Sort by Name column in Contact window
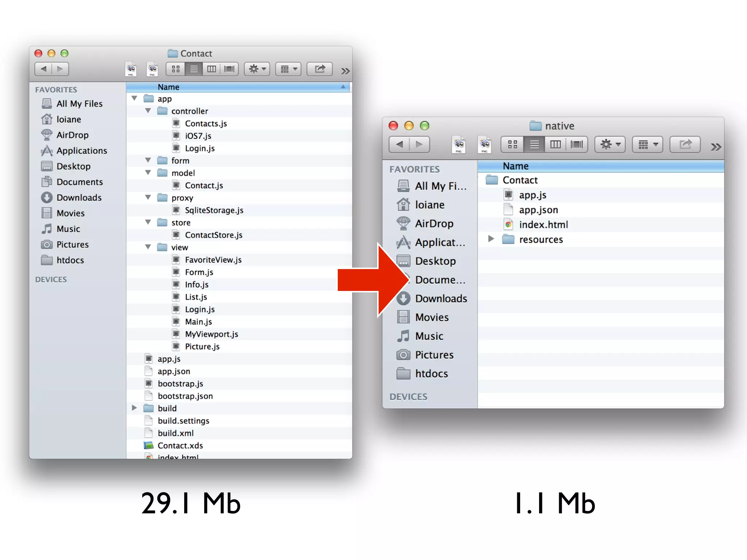Viewport: 747px width, 560px height. tap(238, 87)
